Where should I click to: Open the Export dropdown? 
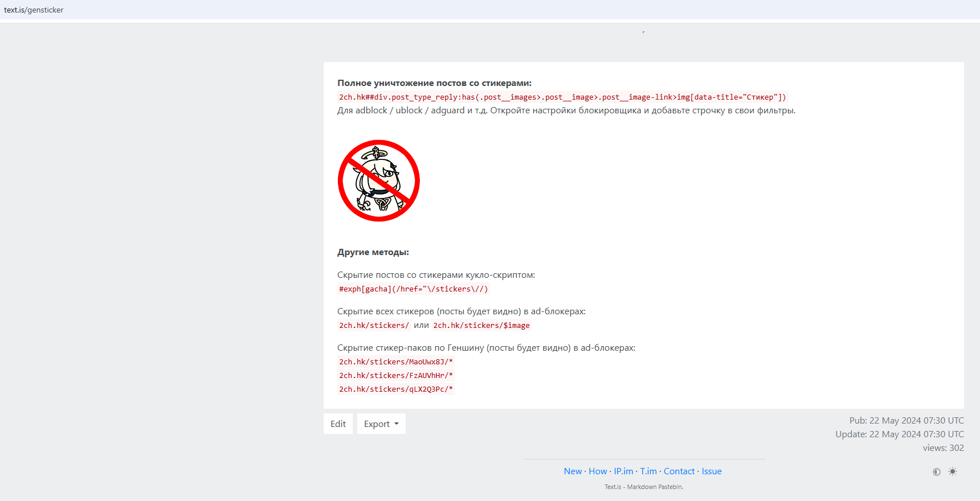tap(381, 424)
